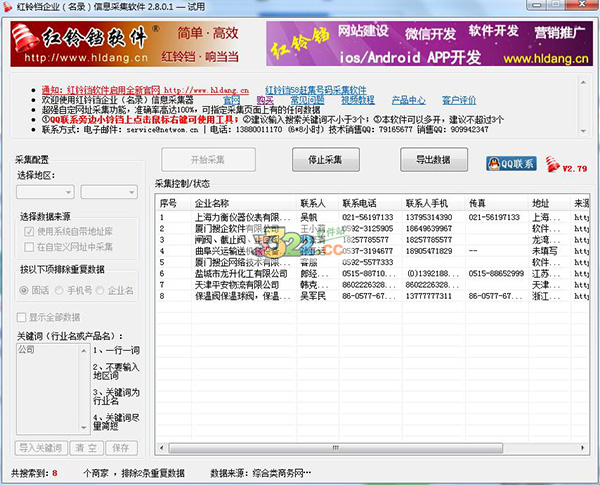The image size is (600, 485).
Task: Toggle 在自定义网址中采集 checkbox
Action: coord(29,247)
